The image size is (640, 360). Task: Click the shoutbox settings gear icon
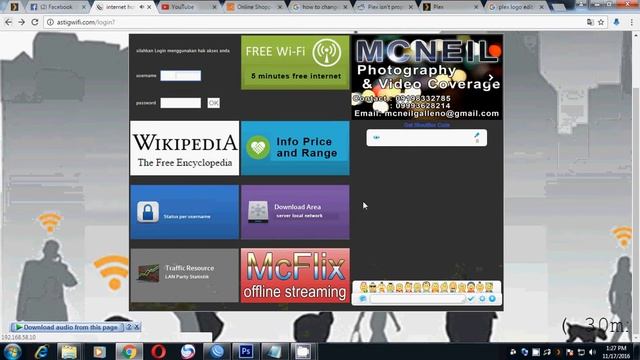click(482, 299)
